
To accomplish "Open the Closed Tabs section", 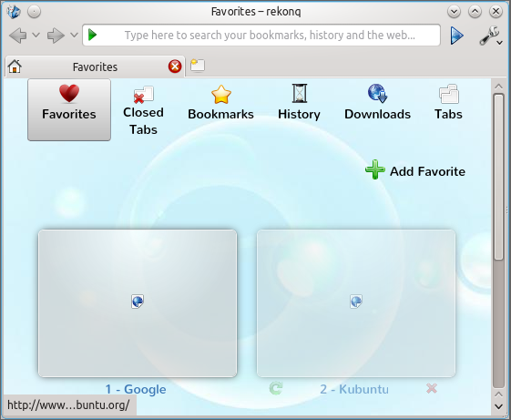I will click(143, 111).
